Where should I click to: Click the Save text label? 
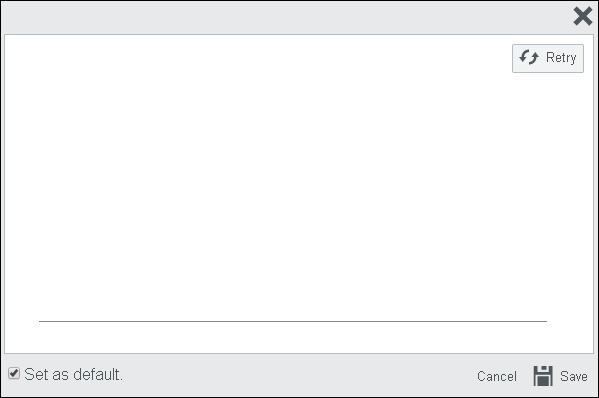574,376
